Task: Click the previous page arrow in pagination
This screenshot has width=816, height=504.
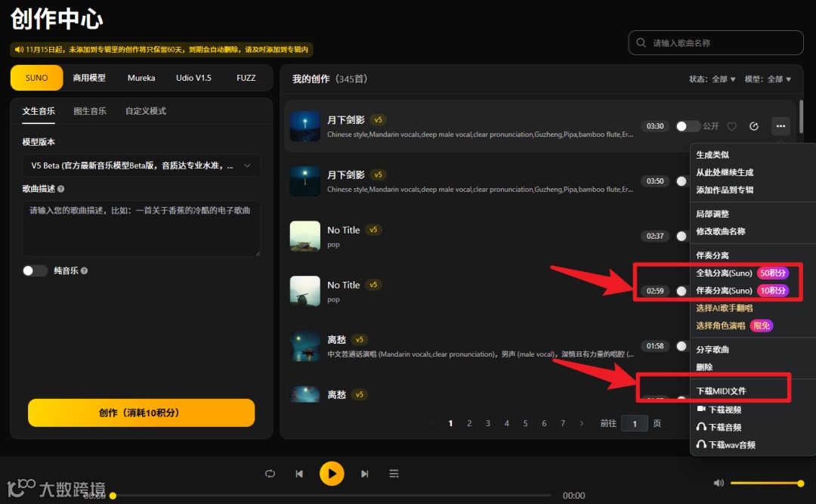Action: [431, 423]
